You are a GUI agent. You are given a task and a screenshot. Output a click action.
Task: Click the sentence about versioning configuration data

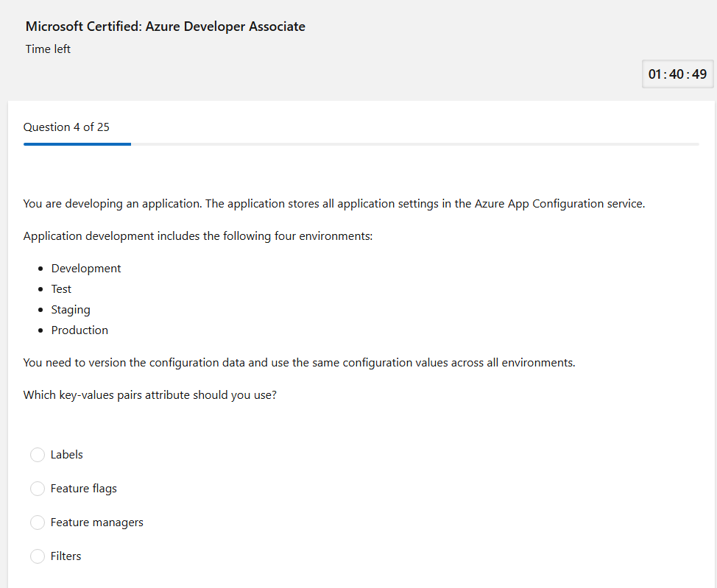[299, 363]
